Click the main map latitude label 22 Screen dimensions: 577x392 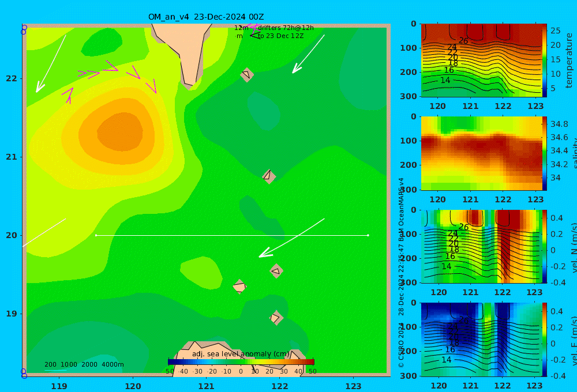point(12,79)
